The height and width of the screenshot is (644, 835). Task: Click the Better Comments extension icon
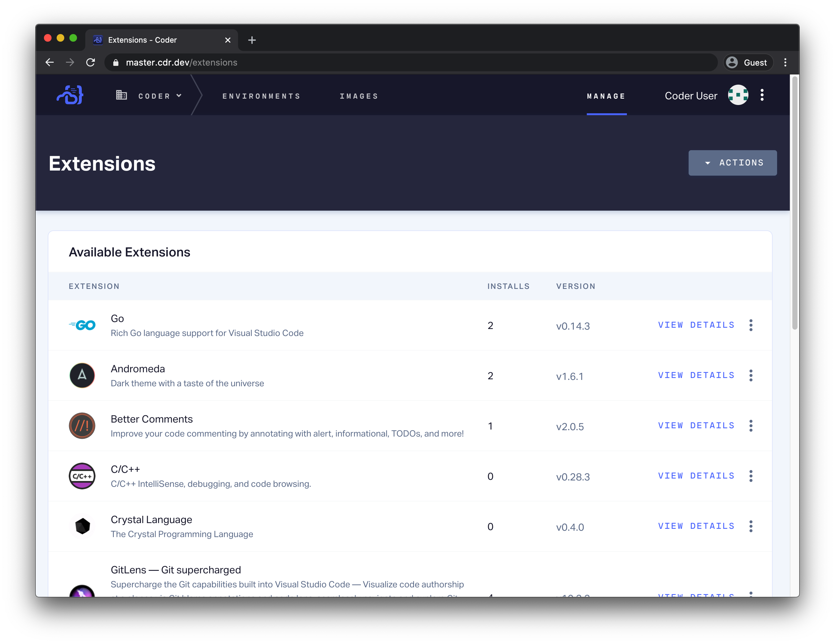click(x=82, y=426)
